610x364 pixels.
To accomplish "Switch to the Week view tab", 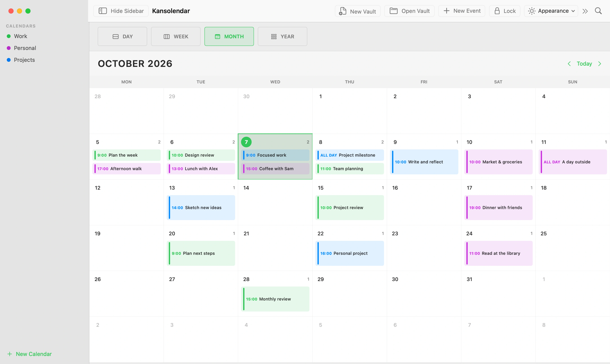I will coord(176,36).
